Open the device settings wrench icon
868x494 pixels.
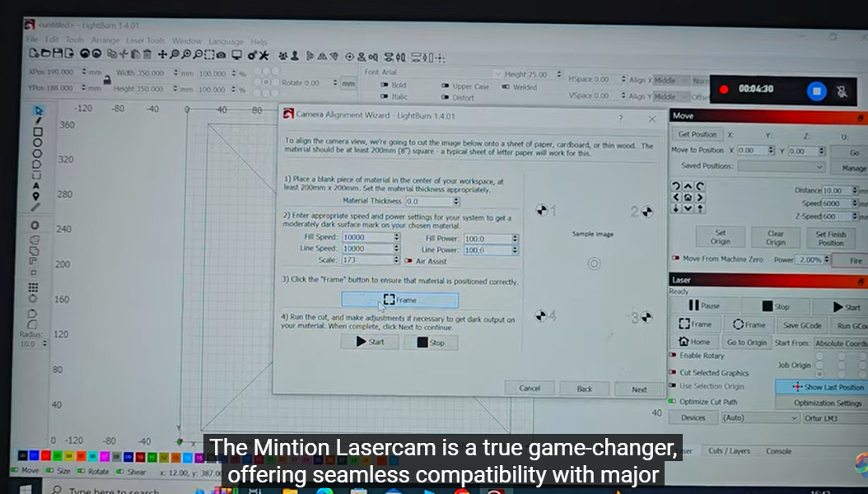[x=263, y=55]
